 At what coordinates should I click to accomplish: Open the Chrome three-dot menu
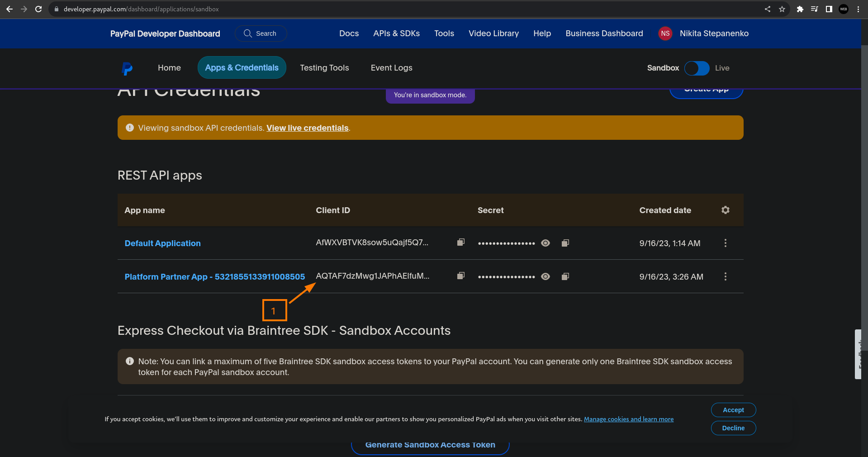858,9
